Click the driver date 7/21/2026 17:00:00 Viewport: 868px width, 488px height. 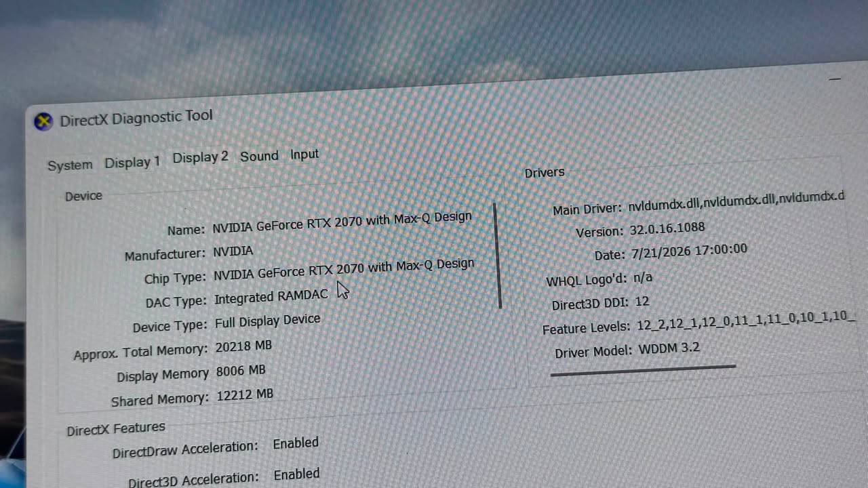coord(689,251)
